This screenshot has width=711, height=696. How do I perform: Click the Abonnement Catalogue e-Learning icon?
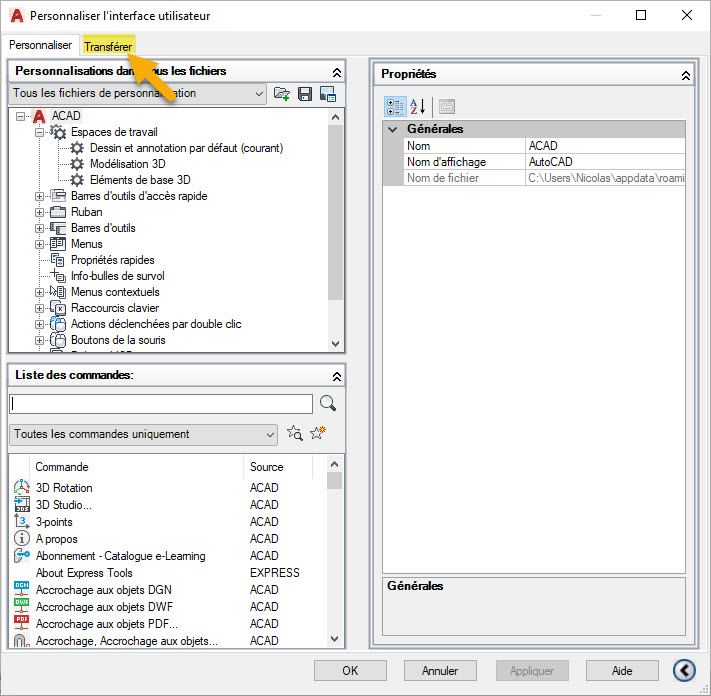point(21,555)
